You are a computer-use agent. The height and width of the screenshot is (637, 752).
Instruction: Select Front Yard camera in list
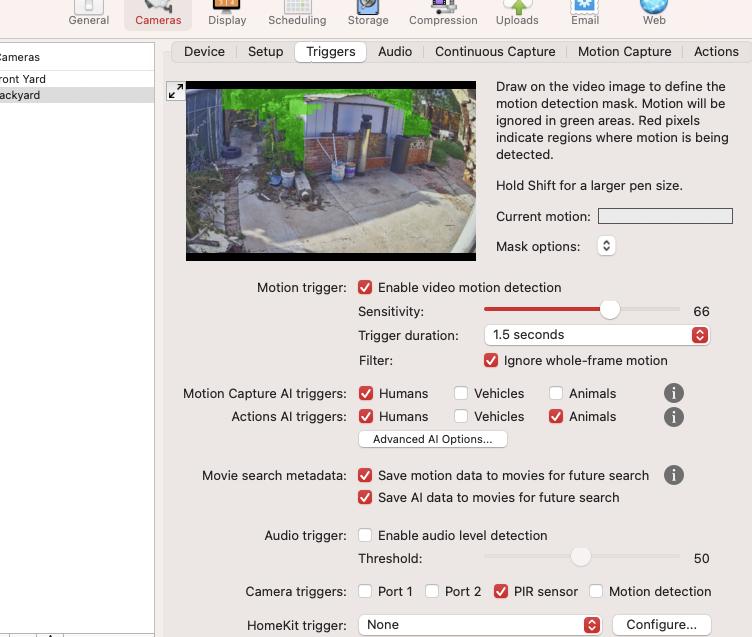point(77,79)
